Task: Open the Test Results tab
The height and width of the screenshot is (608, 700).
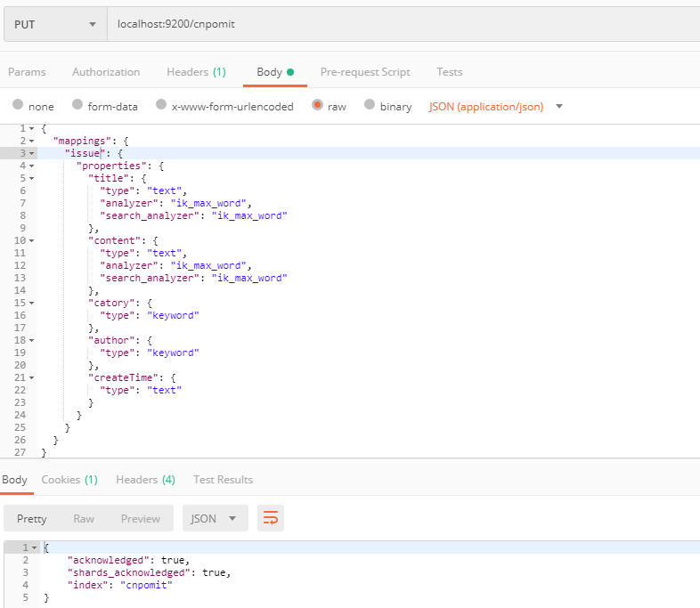Action: click(224, 480)
